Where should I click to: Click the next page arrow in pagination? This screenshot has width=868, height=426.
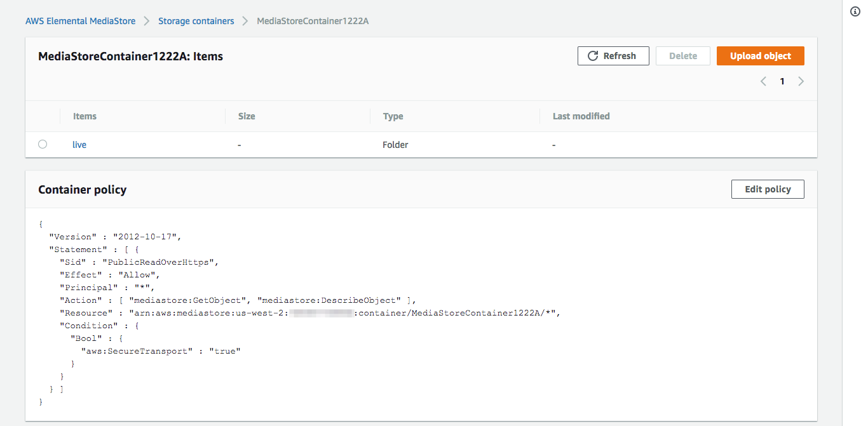(x=801, y=81)
